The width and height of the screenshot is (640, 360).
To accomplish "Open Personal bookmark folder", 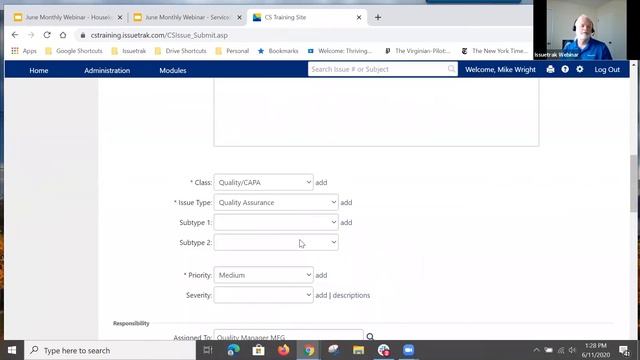I will [x=232, y=51].
